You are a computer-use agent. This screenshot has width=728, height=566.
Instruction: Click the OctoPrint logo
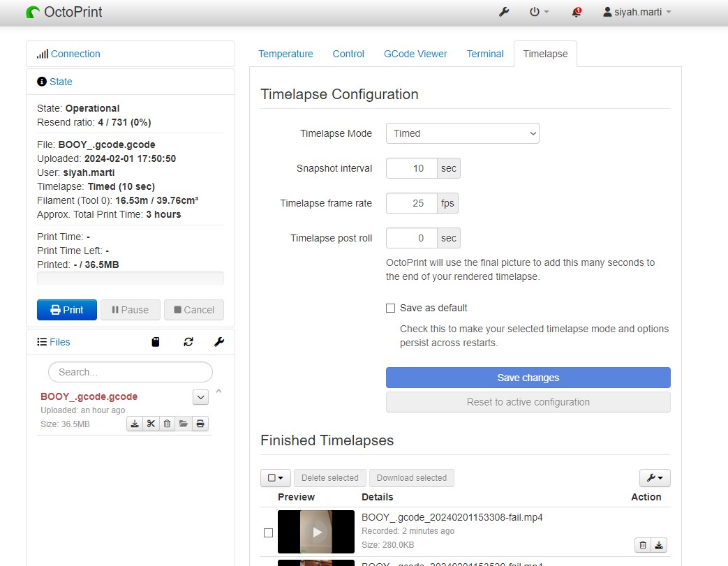click(64, 12)
